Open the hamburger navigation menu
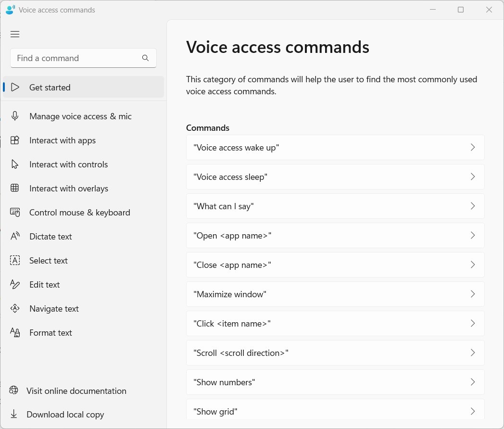Screen dimensions: 504x429 14,34
